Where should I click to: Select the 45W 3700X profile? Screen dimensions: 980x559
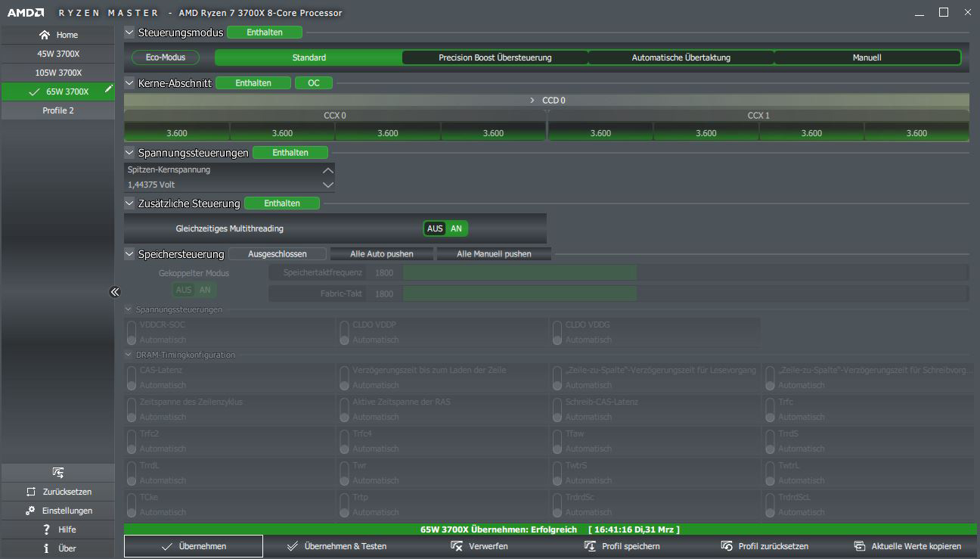58,54
